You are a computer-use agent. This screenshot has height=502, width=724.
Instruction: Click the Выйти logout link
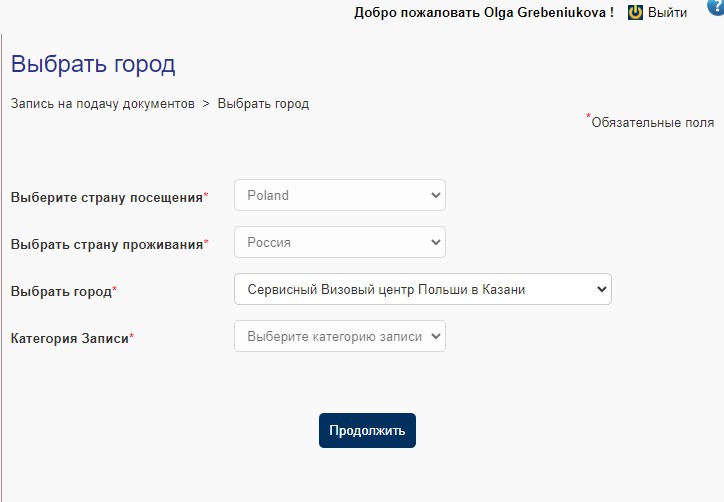click(x=667, y=12)
